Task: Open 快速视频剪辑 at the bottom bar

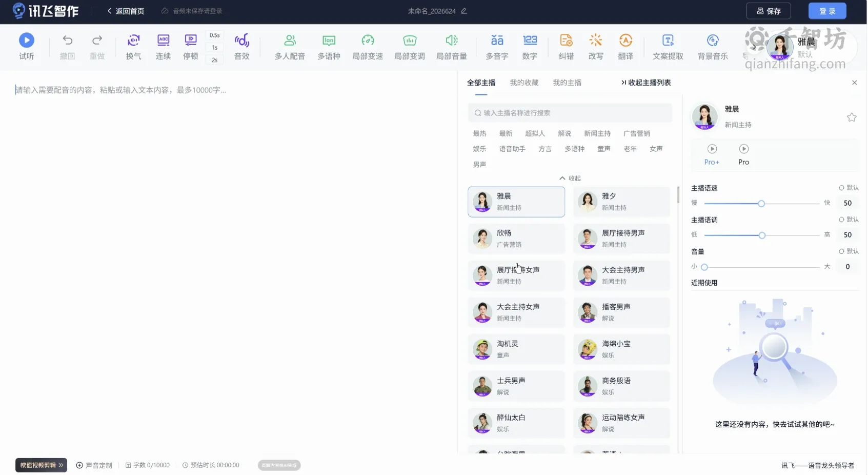Action: (x=41, y=465)
